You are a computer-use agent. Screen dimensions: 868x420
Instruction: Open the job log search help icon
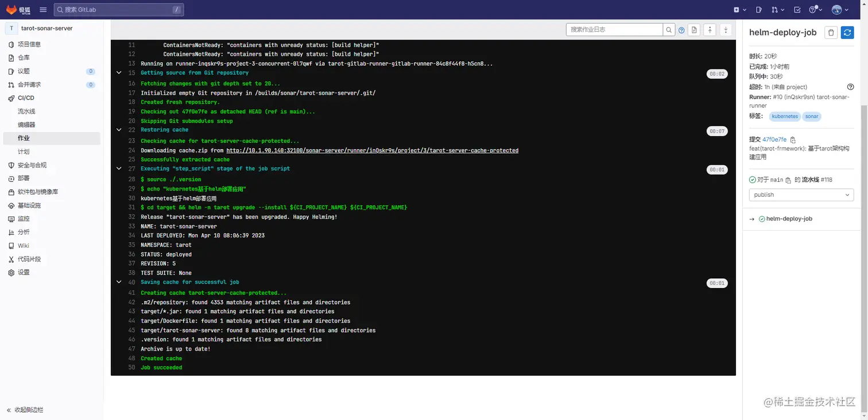click(681, 30)
